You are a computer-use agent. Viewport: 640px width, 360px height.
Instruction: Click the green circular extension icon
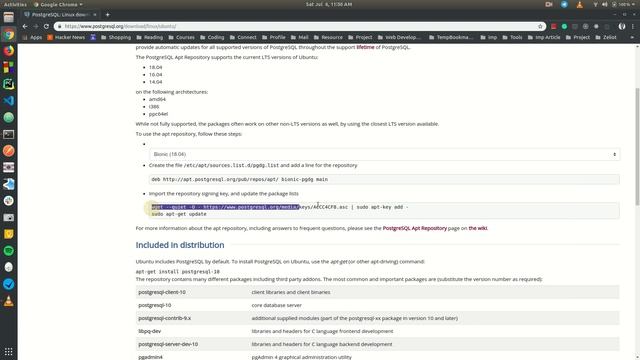[564, 26]
